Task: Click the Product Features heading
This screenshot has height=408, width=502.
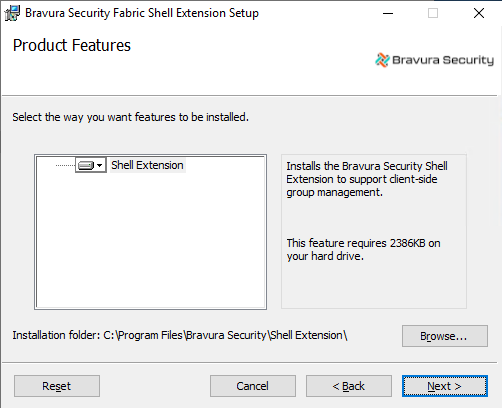Action: coord(72,45)
